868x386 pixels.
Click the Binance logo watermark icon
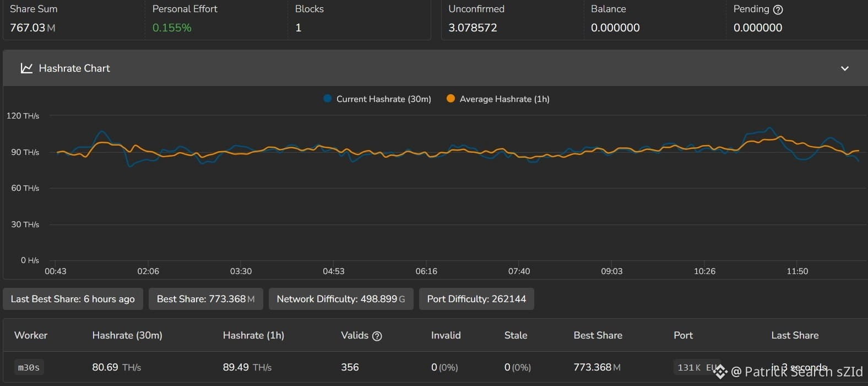click(720, 372)
